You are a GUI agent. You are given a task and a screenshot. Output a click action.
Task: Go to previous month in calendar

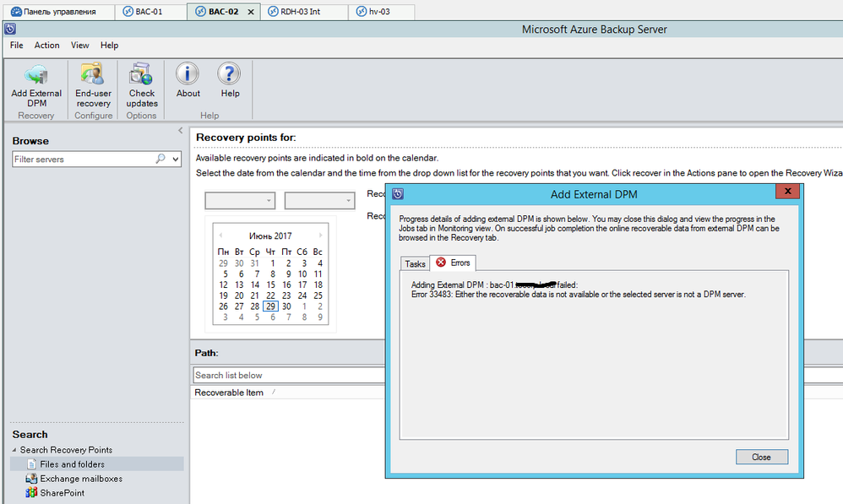221,236
